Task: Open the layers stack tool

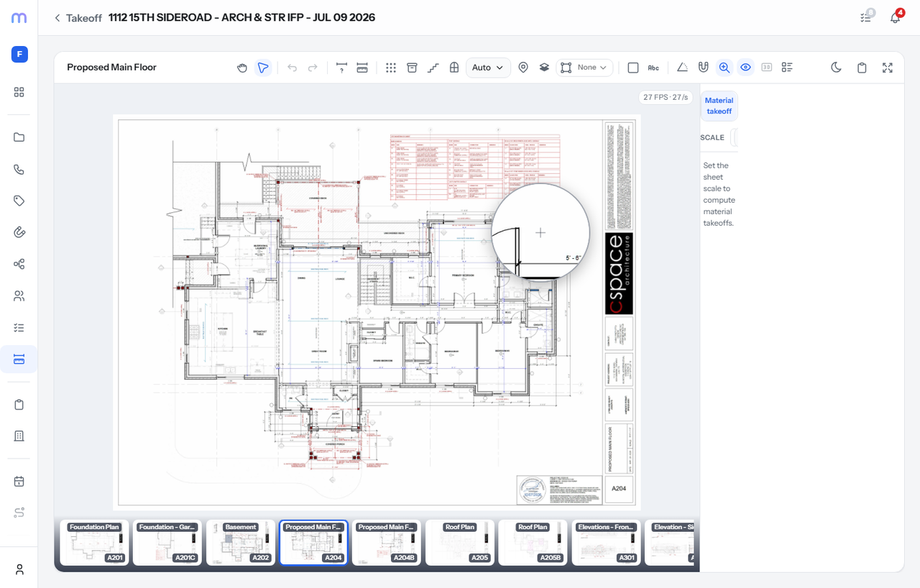Action: pos(544,68)
